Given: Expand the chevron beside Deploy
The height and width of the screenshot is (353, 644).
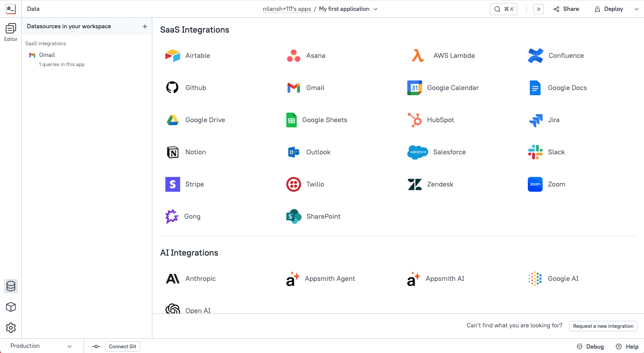Looking at the screenshot, I should point(636,9).
